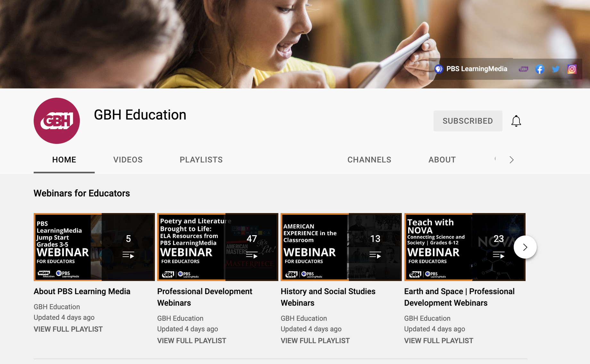This screenshot has width=590, height=364.
Task: Open Earth and Space Professional Development title
Action: (459, 297)
